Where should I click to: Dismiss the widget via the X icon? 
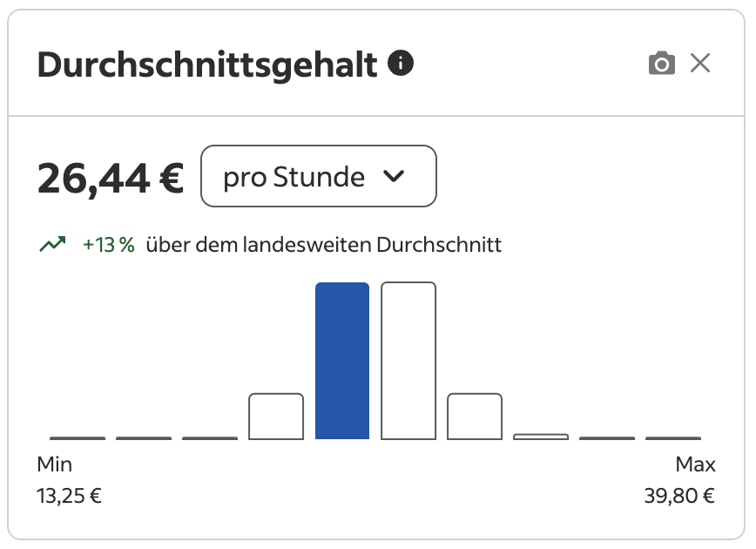tap(702, 62)
